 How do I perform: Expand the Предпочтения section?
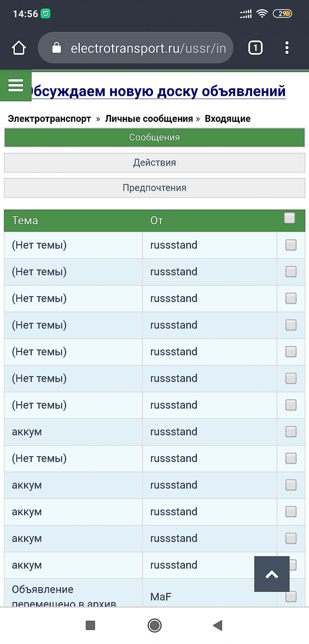coord(154,188)
